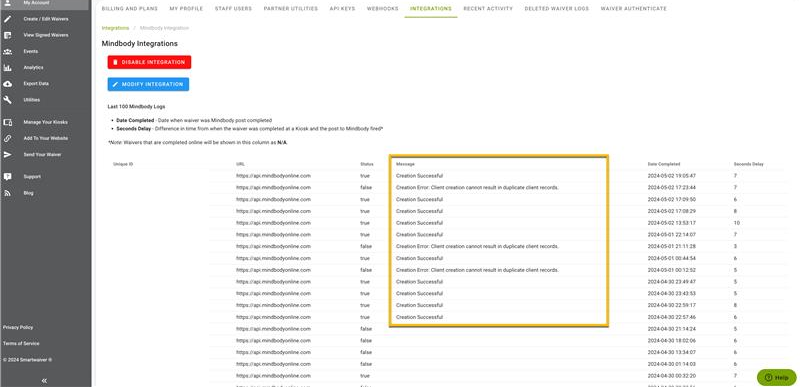Click the red Disable Integration button
The image size is (800, 387).
click(x=149, y=62)
